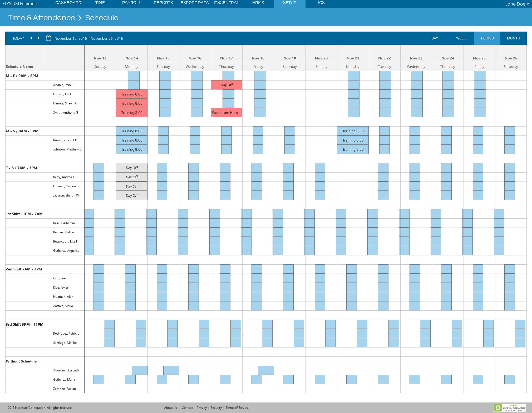
Task: Click English, Joe C's red Training 8.00 block
Action: [x=132, y=94]
